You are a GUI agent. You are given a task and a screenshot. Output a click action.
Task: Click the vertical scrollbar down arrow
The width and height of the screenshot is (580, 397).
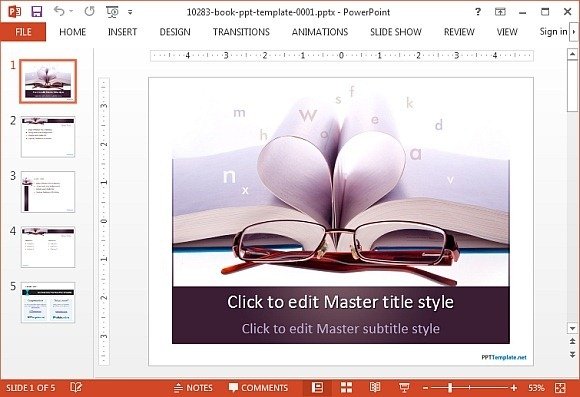[x=572, y=328]
